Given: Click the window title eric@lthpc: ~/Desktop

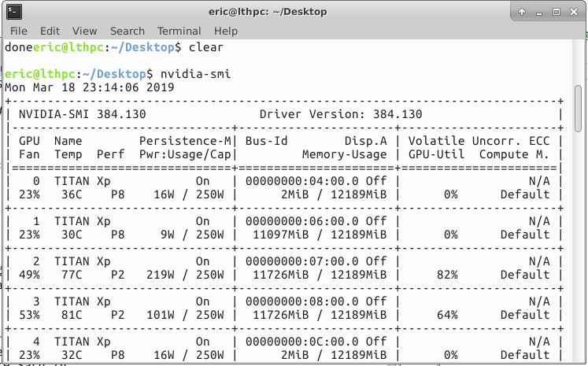Looking at the screenshot, I should pyautogui.click(x=268, y=12).
